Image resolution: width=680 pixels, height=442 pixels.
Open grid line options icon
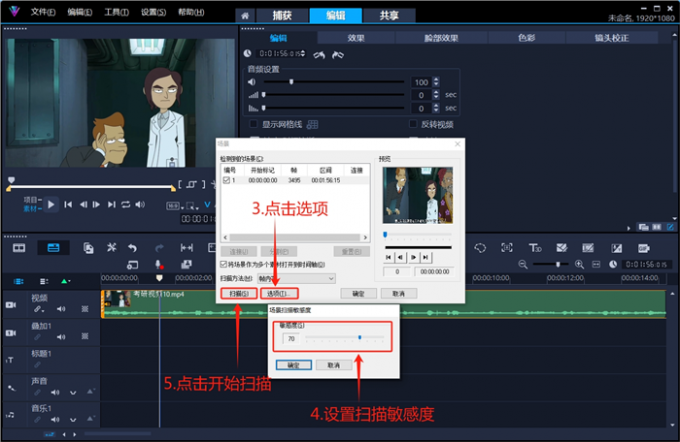[x=312, y=125]
